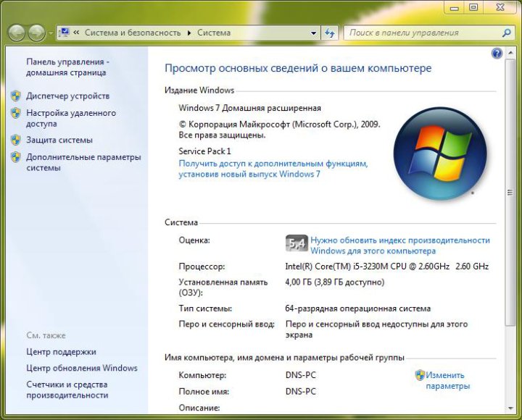Click the magnifier icon in the search box
The height and width of the screenshot is (420, 522).
click(507, 33)
